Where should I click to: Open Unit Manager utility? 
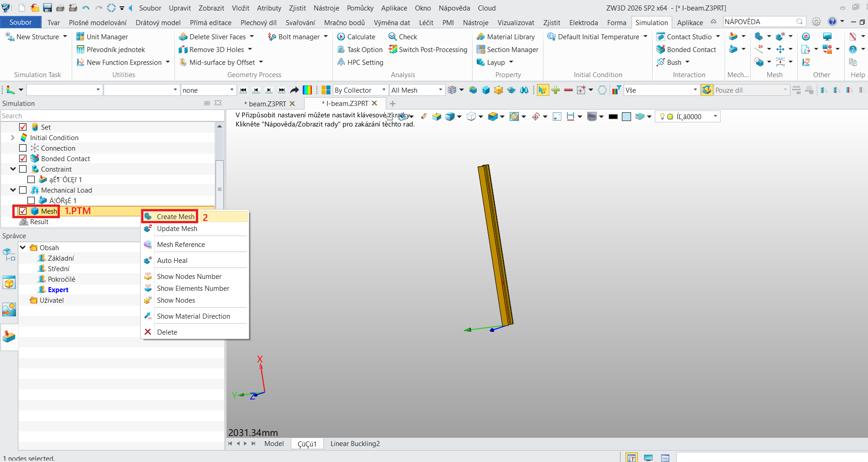pyautogui.click(x=102, y=37)
